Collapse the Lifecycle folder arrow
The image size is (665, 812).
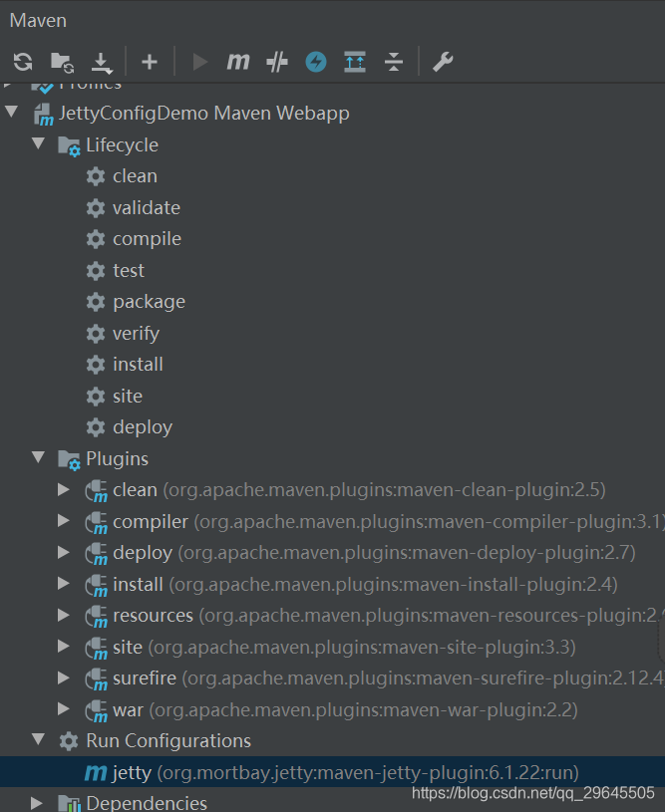tap(38, 142)
